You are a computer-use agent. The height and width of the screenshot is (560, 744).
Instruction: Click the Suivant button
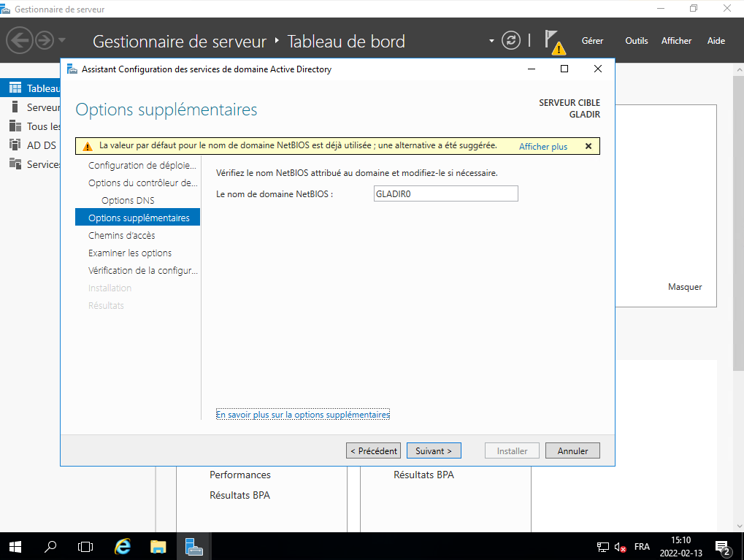(434, 451)
